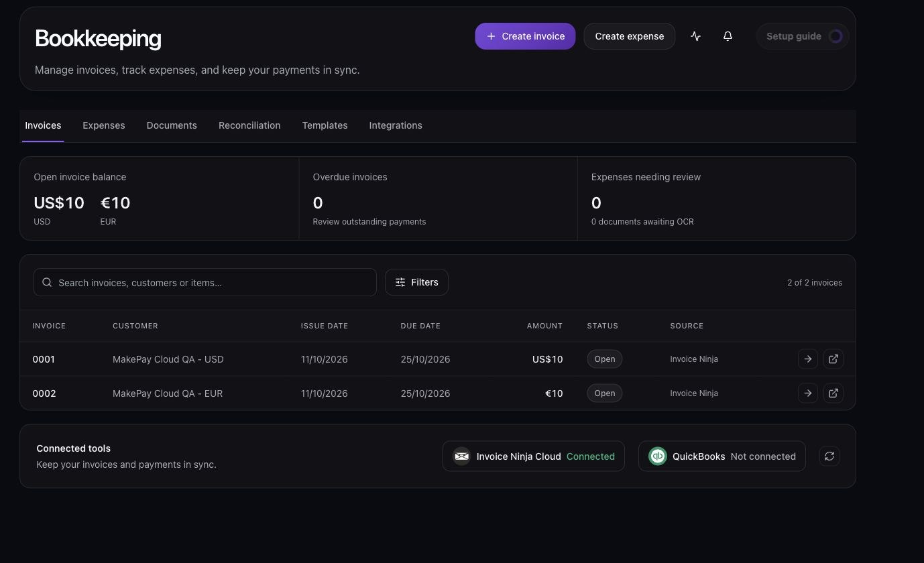Click the Source column header
The width and height of the screenshot is (924, 563).
[687, 326]
